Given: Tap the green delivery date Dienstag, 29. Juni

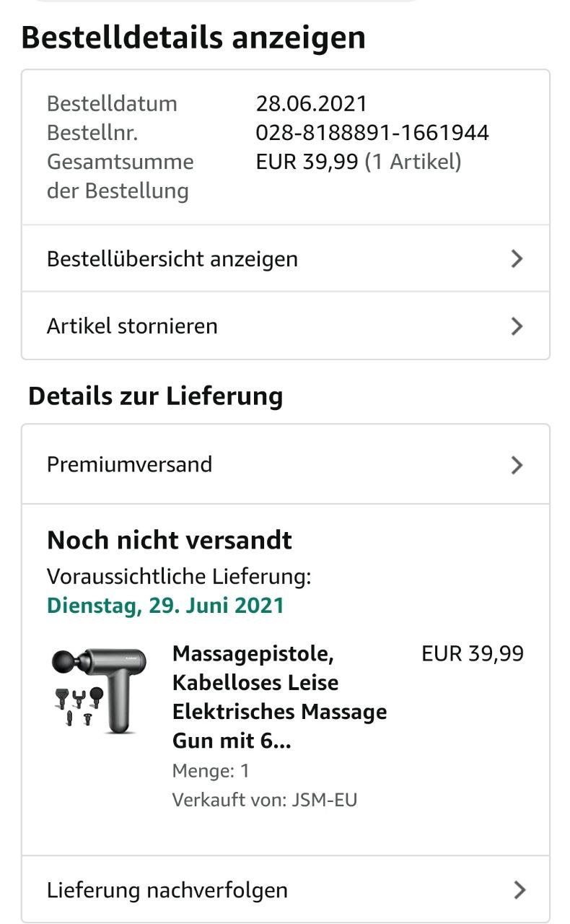Looking at the screenshot, I should tap(166, 605).
